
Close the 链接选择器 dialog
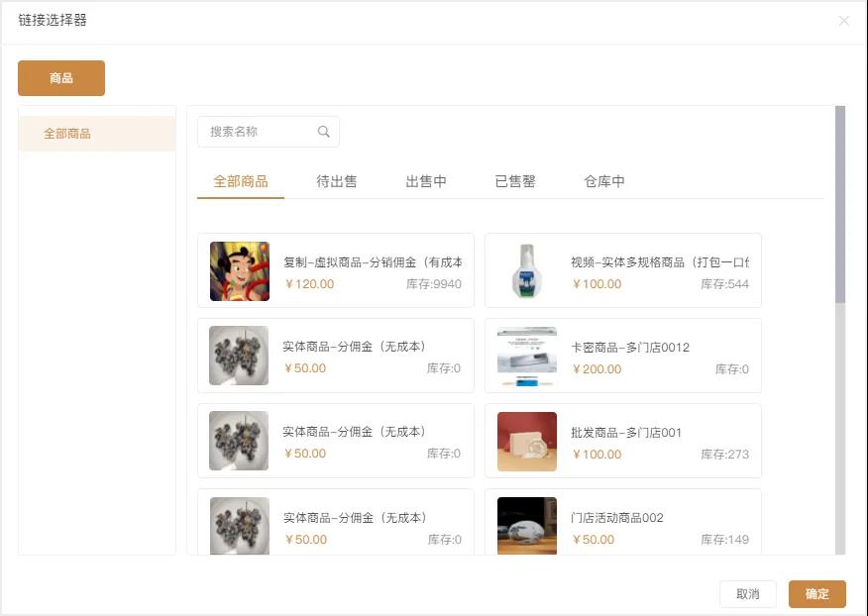[x=843, y=21]
